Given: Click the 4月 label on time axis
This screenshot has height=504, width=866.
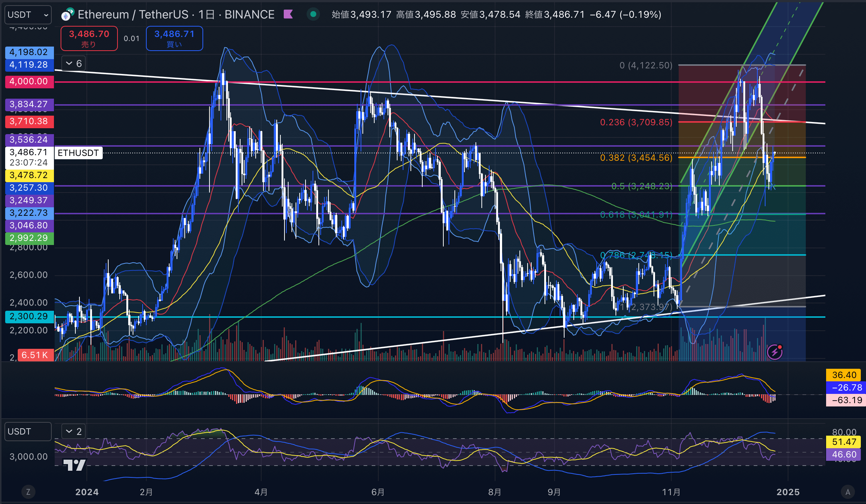Looking at the screenshot, I should coord(261,492).
